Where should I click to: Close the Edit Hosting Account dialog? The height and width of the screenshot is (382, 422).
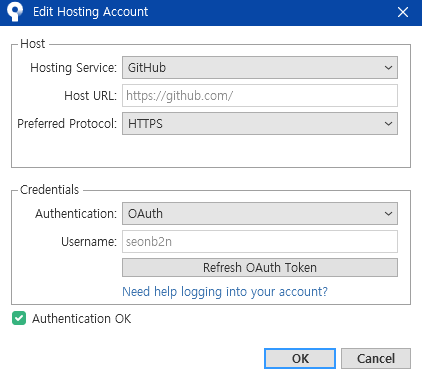pos(403,12)
